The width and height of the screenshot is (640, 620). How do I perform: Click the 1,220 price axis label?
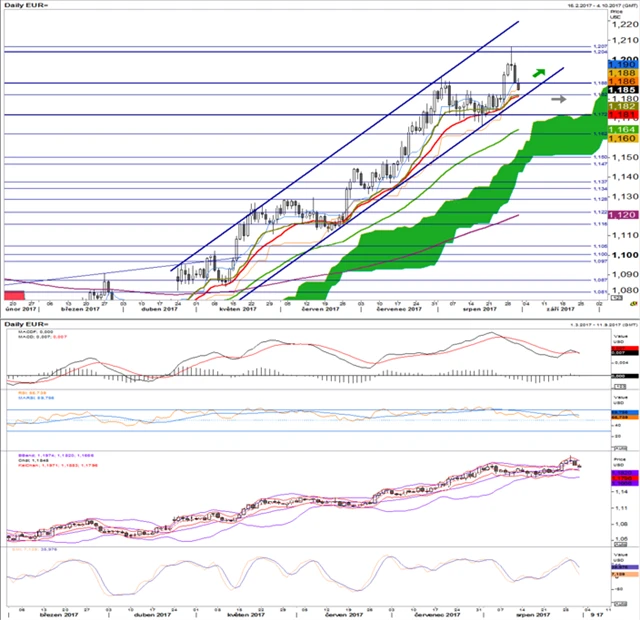[625, 25]
